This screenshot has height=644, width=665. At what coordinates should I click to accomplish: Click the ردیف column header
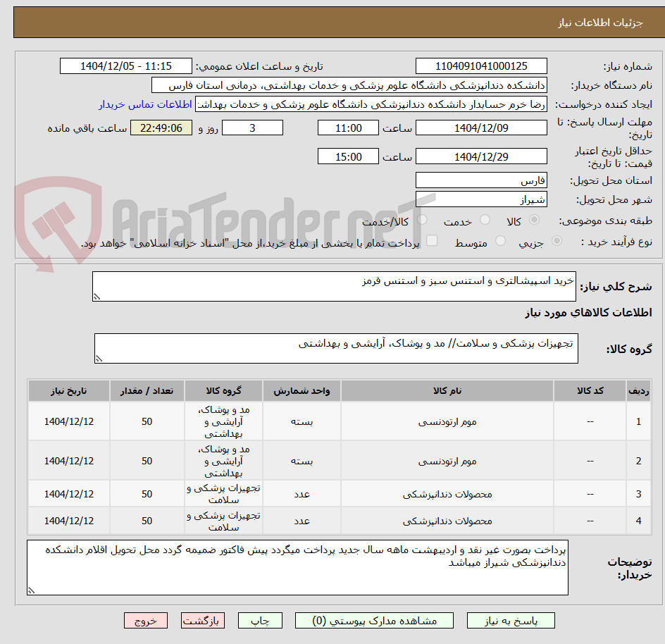639,391
